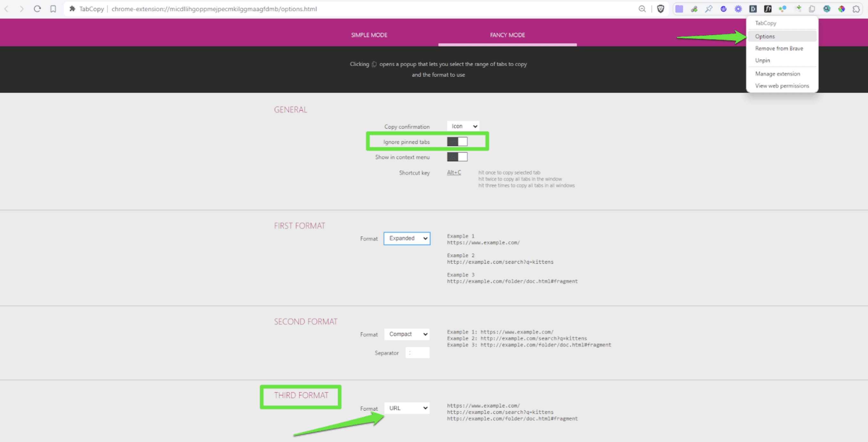868x442 pixels.
Task: Click the SECOND FORMAT section heading
Action: tap(306, 321)
